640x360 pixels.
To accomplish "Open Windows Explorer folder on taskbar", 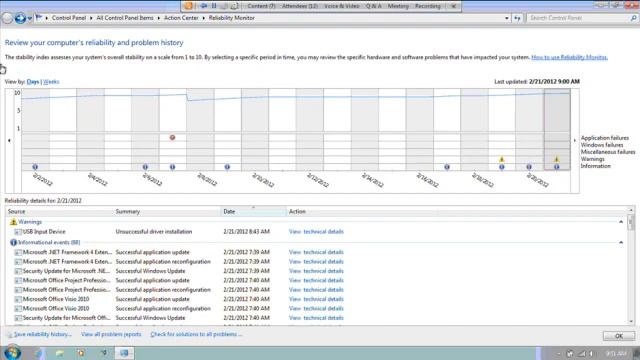I will pos(60,353).
